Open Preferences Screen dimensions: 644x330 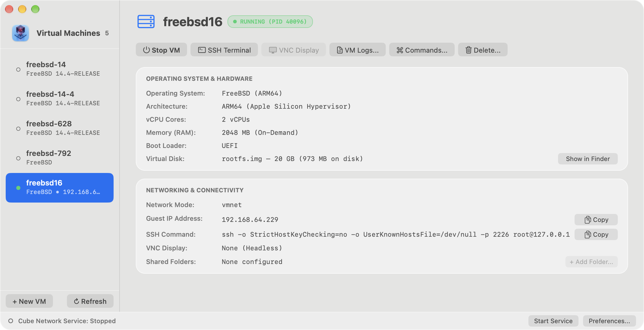[x=610, y=321]
